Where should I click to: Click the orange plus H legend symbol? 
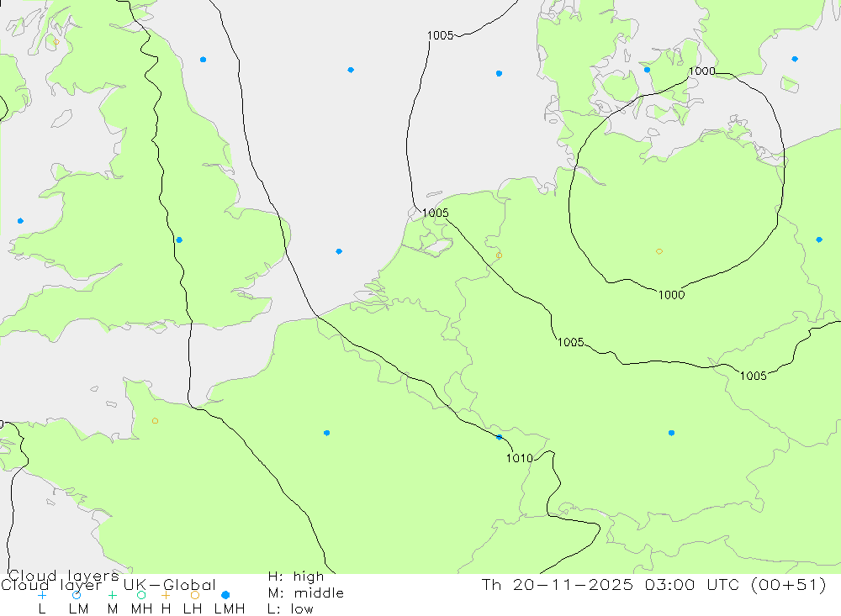166,595
